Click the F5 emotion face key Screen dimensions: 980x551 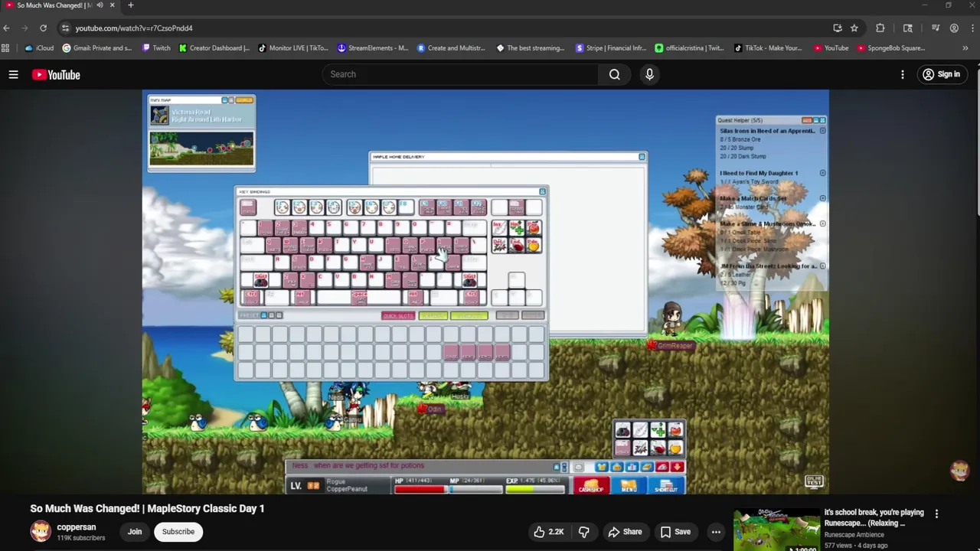(354, 207)
